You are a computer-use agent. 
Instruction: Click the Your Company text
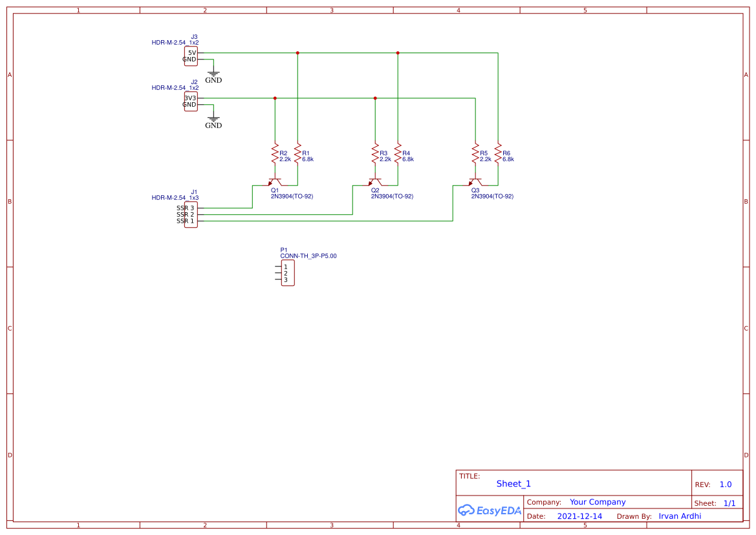(x=597, y=501)
